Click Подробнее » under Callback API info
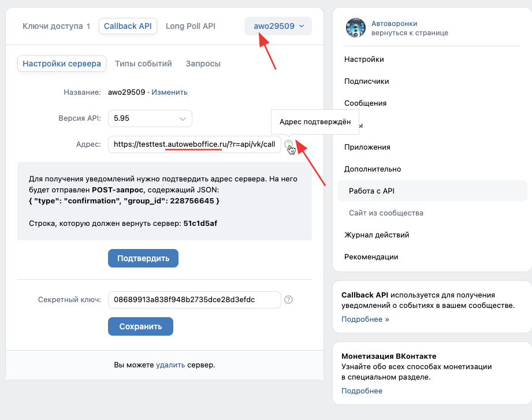 click(365, 319)
